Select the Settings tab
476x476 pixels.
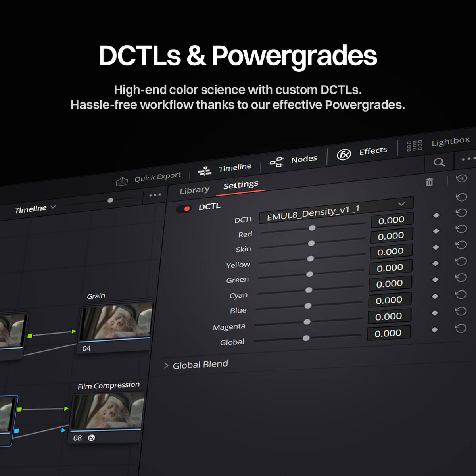click(x=241, y=185)
